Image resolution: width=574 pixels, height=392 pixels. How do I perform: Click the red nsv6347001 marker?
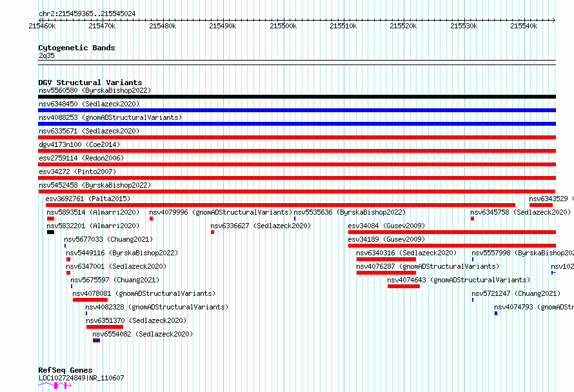68,273
